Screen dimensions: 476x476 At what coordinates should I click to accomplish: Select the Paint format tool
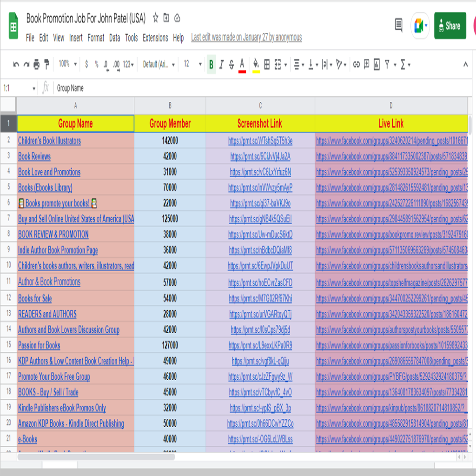tap(46, 64)
